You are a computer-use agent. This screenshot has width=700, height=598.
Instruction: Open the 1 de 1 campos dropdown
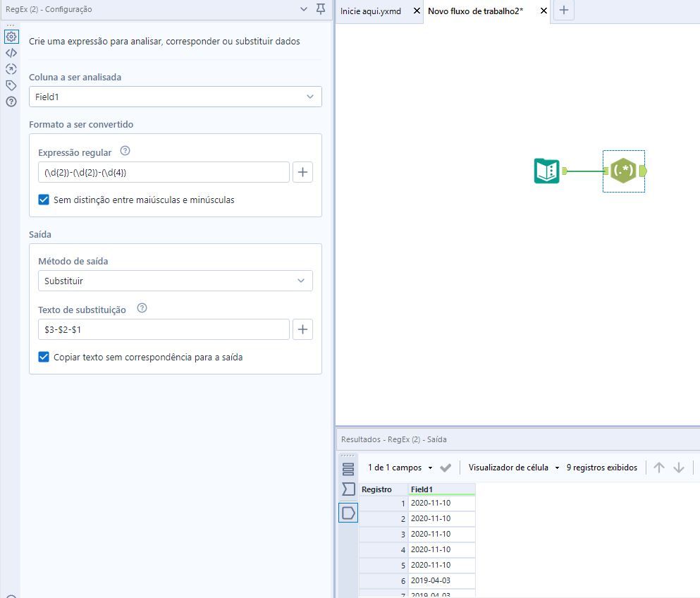click(x=400, y=468)
